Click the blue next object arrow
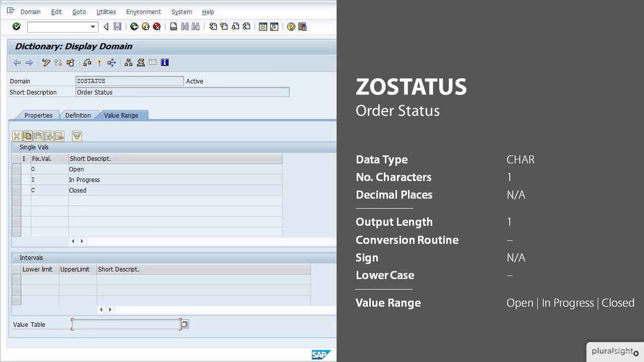 point(29,62)
